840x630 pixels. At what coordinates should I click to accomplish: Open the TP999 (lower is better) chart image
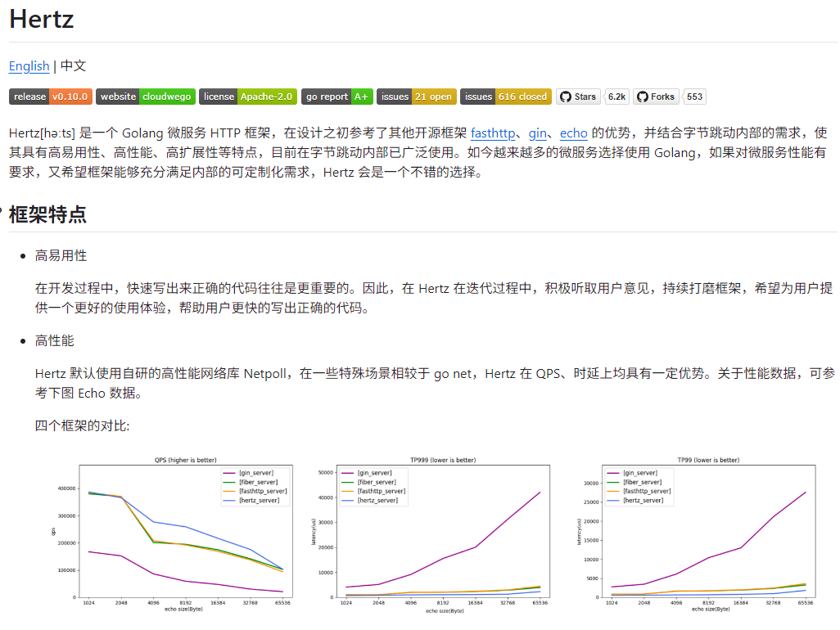(429, 535)
